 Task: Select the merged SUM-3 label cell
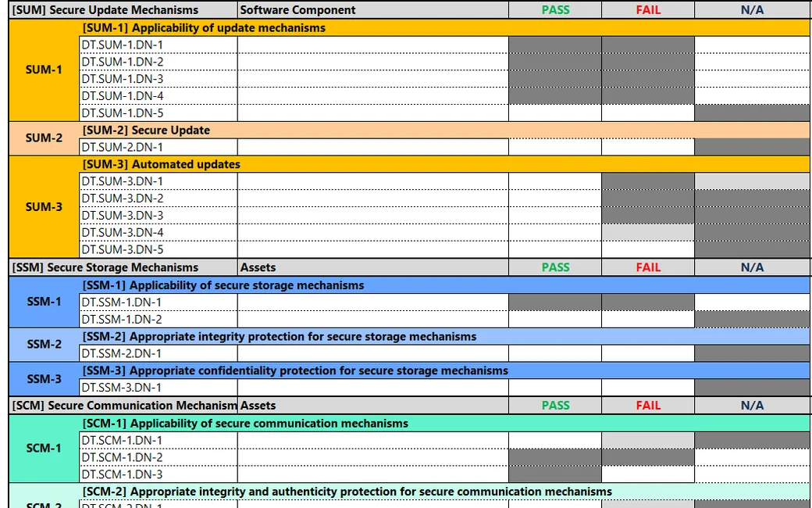[44, 207]
